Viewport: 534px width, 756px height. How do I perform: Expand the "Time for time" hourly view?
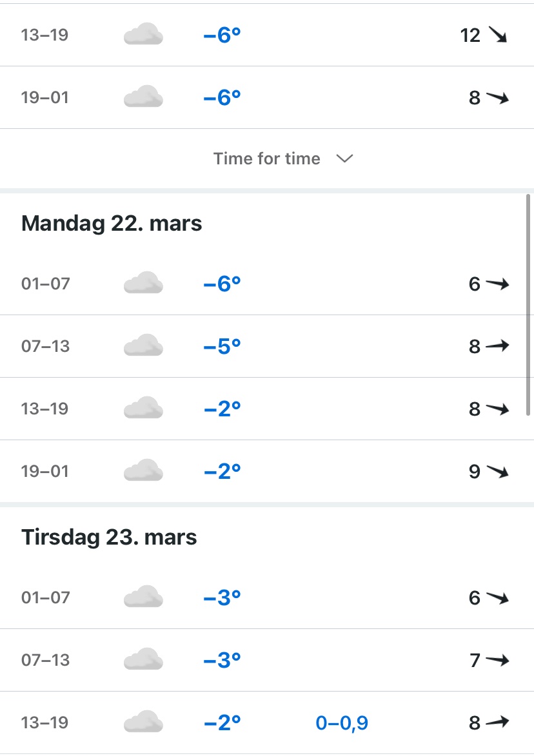(x=267, y=159)
